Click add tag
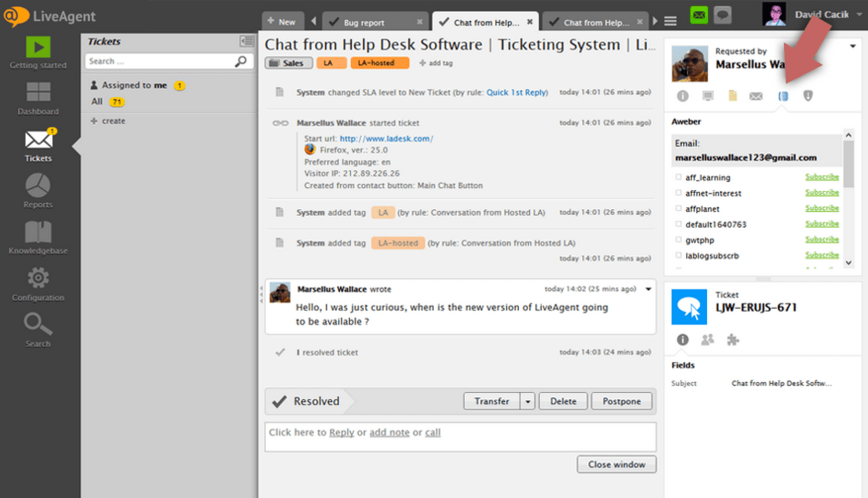 tap(436, 63)
